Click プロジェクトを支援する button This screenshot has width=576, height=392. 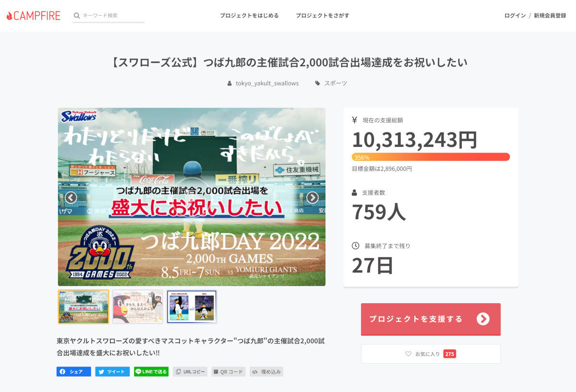click(x=431, y=319)
